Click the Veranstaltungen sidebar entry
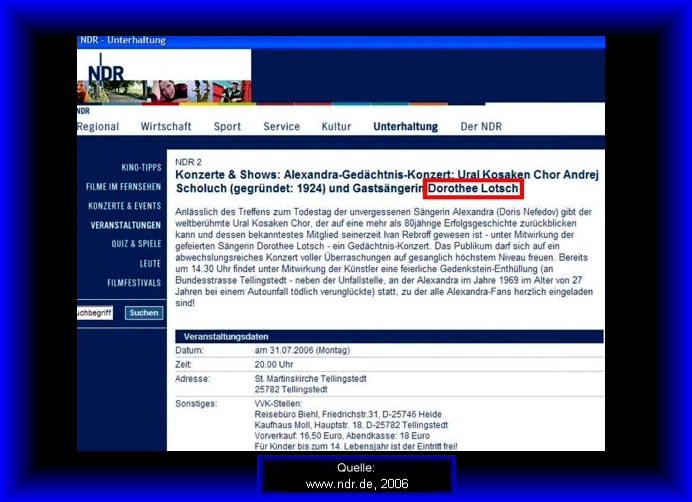692x502 pixels. [x=126, y=225]
